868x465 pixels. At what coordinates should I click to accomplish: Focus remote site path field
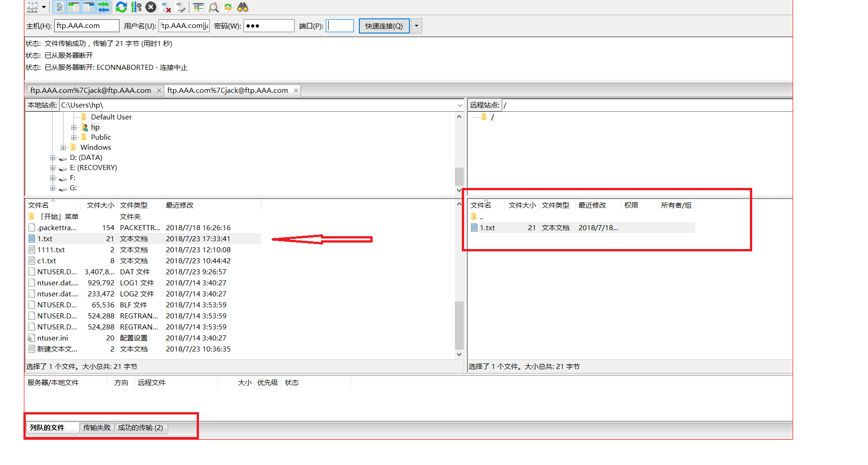coord(647,105)
